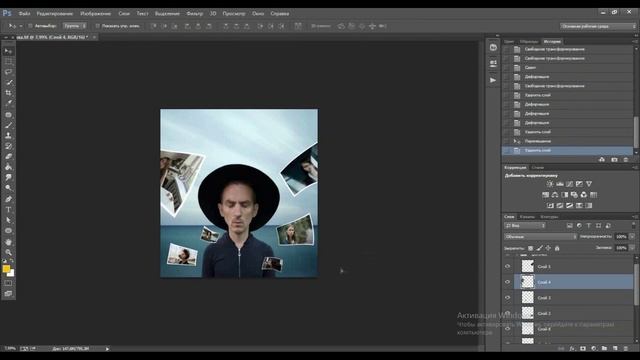640x360 pixels.
Task: Switch to the Каналы tab
Action: (527, 217)
